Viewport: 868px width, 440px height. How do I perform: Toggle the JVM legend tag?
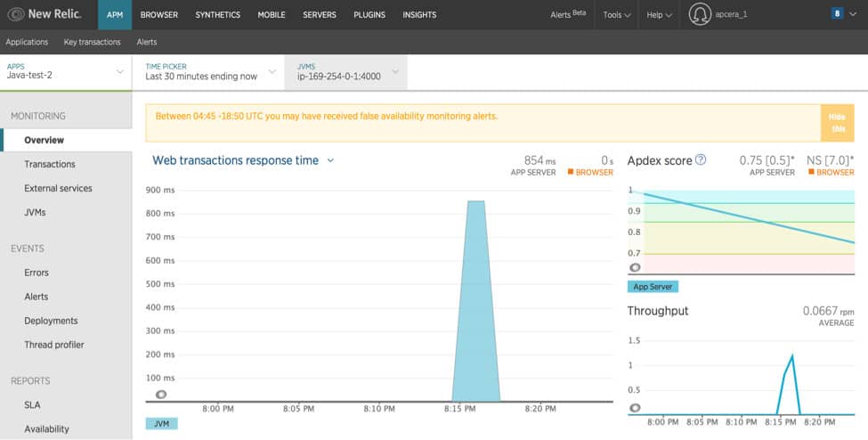(x=162, y=423)
